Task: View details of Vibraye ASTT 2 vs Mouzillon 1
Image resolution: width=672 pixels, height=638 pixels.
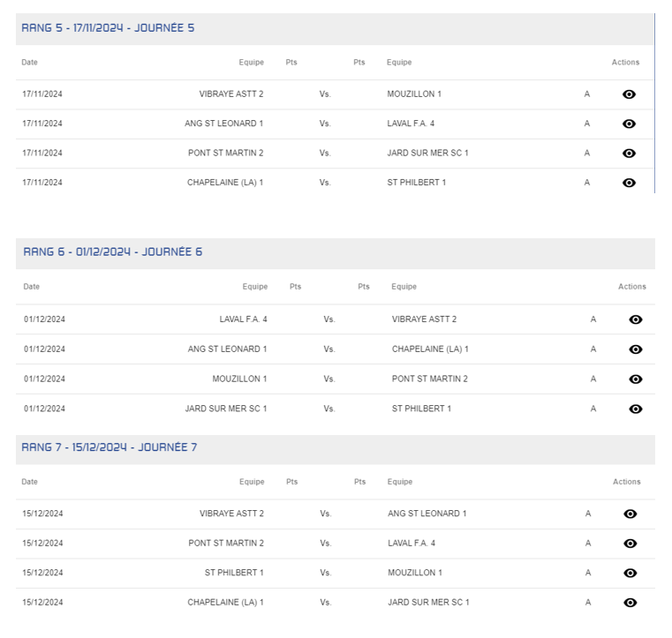Action: (x=629, y=94)
